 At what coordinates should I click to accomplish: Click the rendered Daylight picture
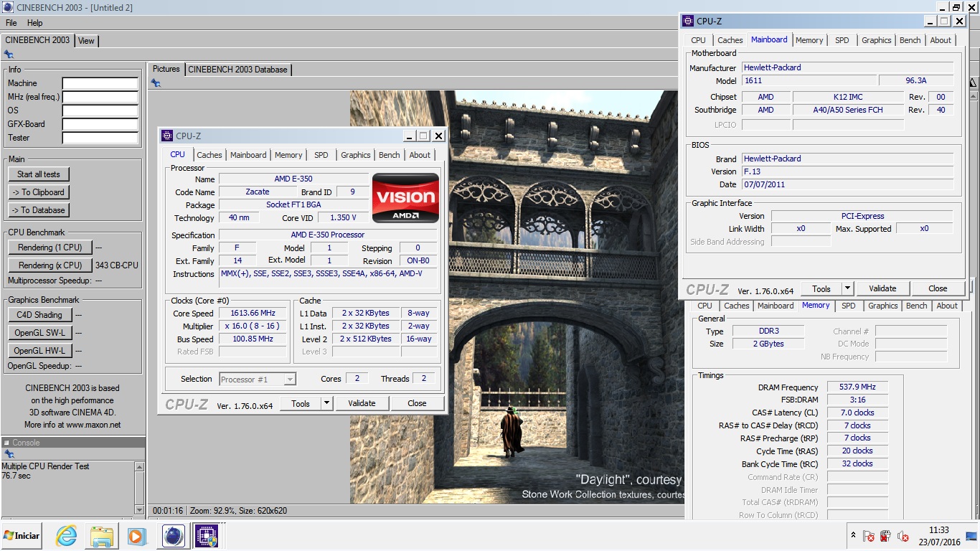click(x=515, y=296)
